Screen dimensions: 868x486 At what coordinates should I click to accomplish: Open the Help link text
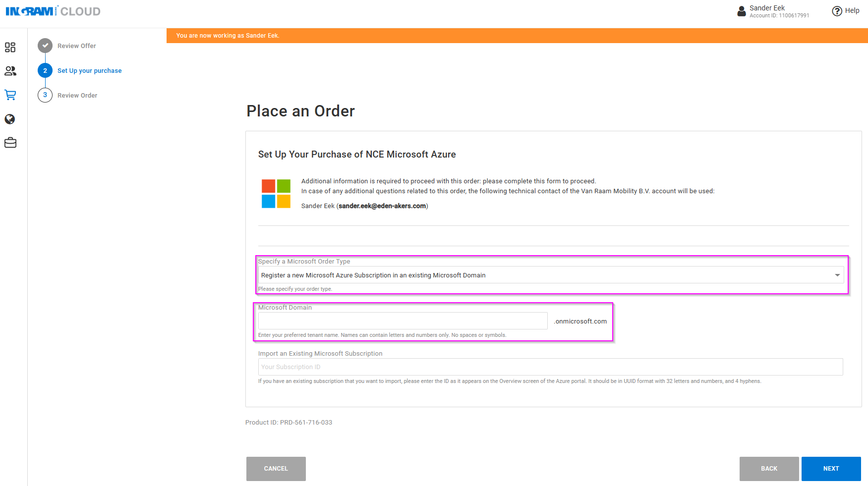pos(852,10)
